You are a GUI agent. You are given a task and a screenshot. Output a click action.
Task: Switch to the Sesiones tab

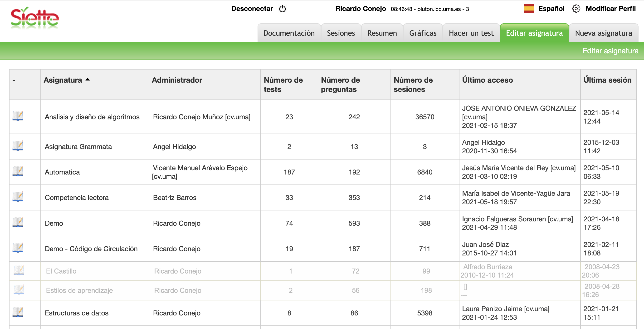(x=341, y=33)
